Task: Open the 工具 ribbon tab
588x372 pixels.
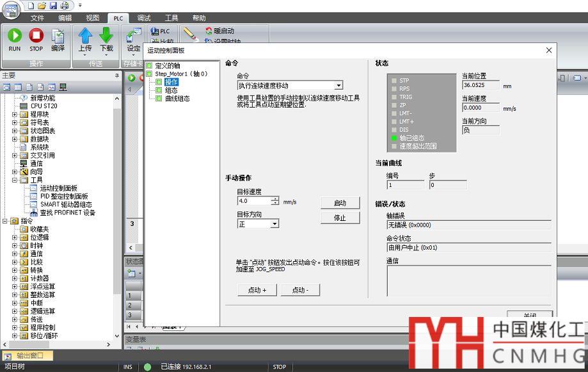Action: tap(171, 18)
